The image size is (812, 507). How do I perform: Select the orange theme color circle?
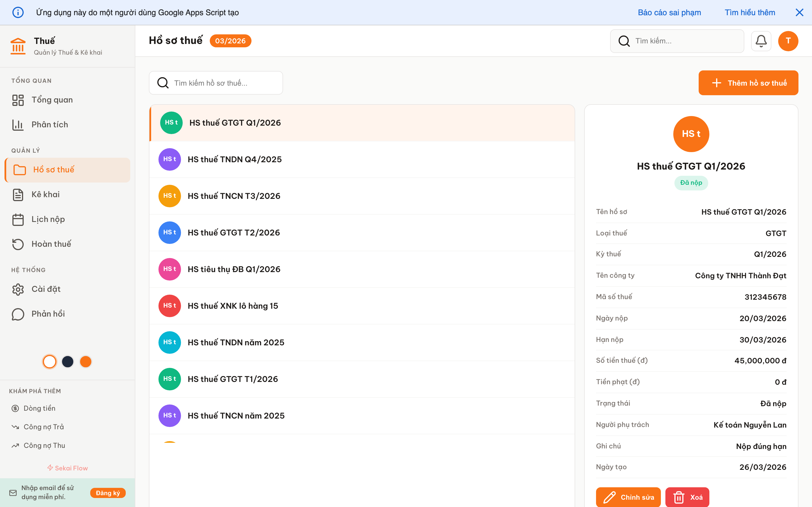85,361
